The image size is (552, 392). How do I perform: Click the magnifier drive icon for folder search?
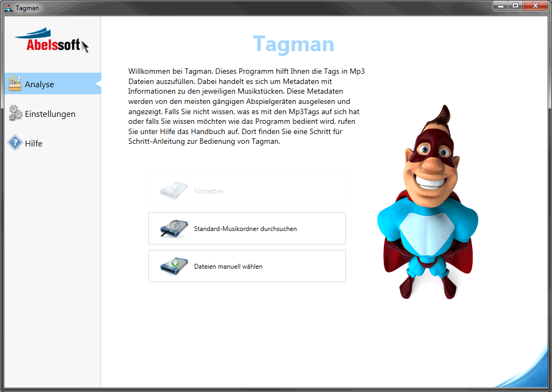[174, 228]
